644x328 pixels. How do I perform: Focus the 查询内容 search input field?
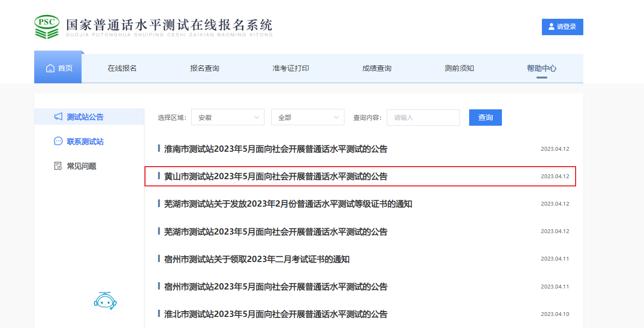click(423, 118)
